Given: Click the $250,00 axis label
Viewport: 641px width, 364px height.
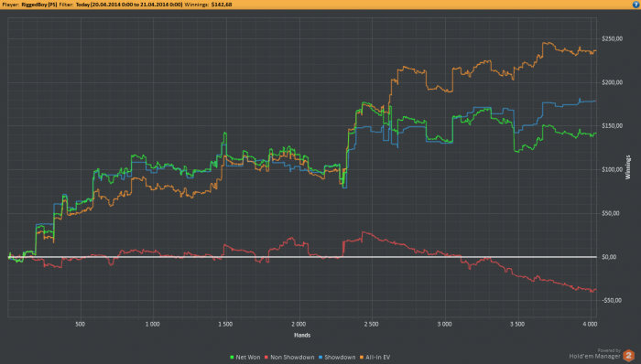Looking at the screenshot, I should click(x=612, y=38).
